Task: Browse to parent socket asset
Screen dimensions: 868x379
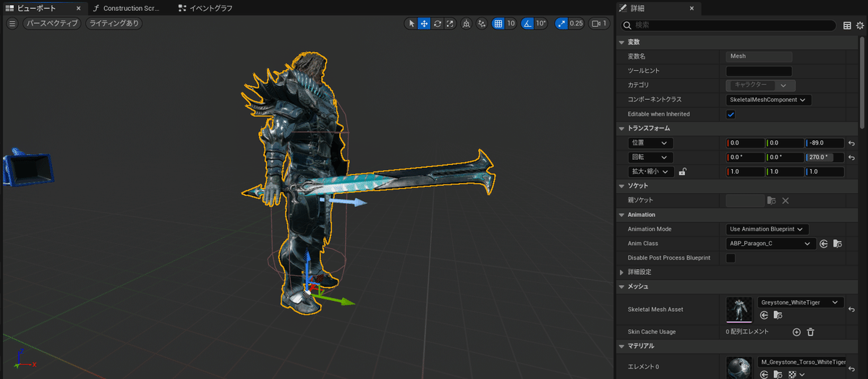Action: coord(772,200)
